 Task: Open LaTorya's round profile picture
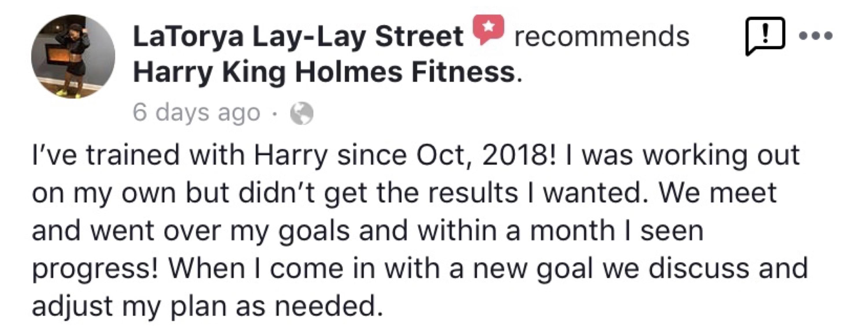pos(73,56)
